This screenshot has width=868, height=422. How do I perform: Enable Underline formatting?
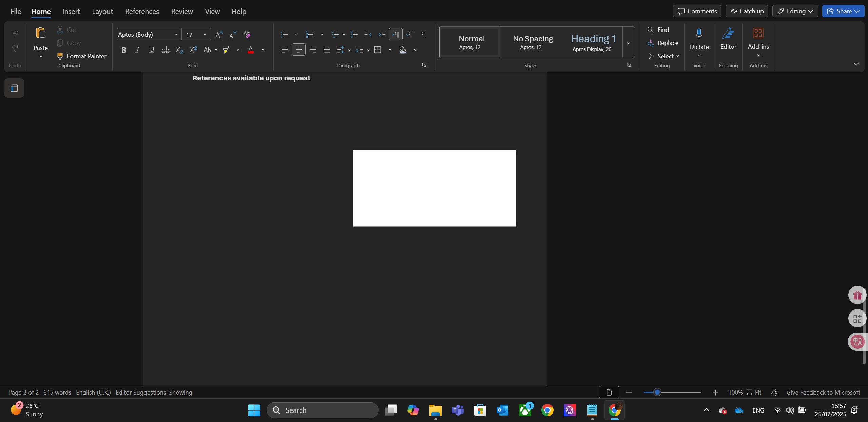pyautogui.click(x=151, y=49)
